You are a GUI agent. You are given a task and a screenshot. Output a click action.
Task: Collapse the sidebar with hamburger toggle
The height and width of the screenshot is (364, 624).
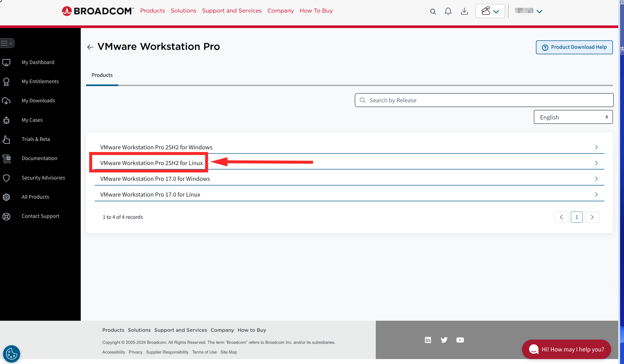point(7,43)
